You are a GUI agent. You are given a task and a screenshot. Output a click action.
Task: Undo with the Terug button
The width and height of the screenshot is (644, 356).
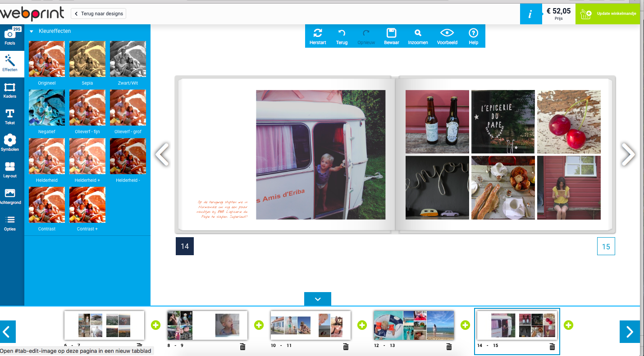(x=342, y=36)
